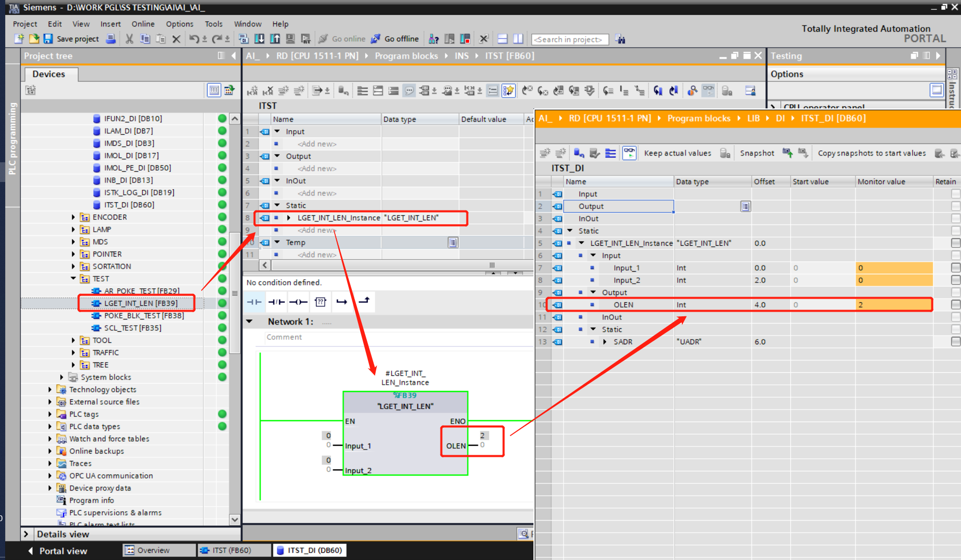961x560 pixels.
Task: Click in the Search in project field
Action: pyautogui.click(x=570, y=39)
